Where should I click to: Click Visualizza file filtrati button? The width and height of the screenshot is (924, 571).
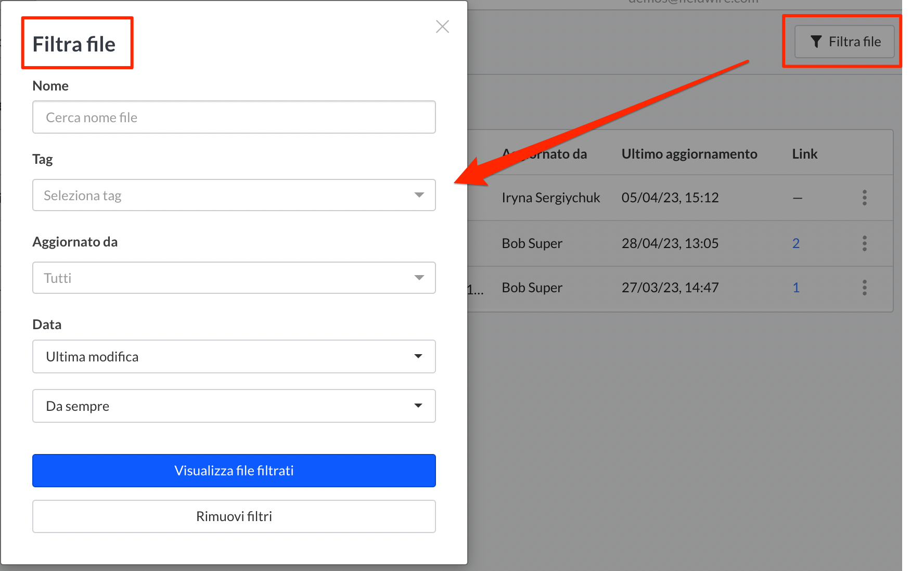click(234, 471)
